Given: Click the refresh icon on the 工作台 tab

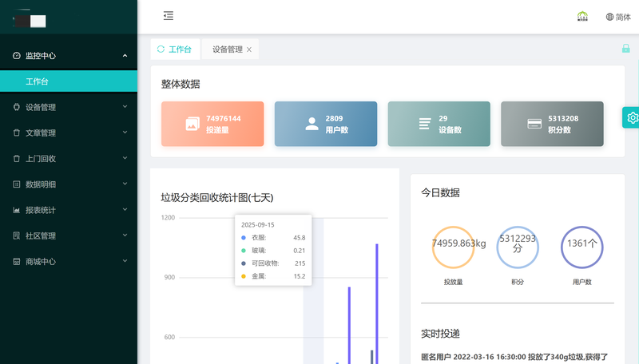Looking at the screenshot, I should coord(161,49).
